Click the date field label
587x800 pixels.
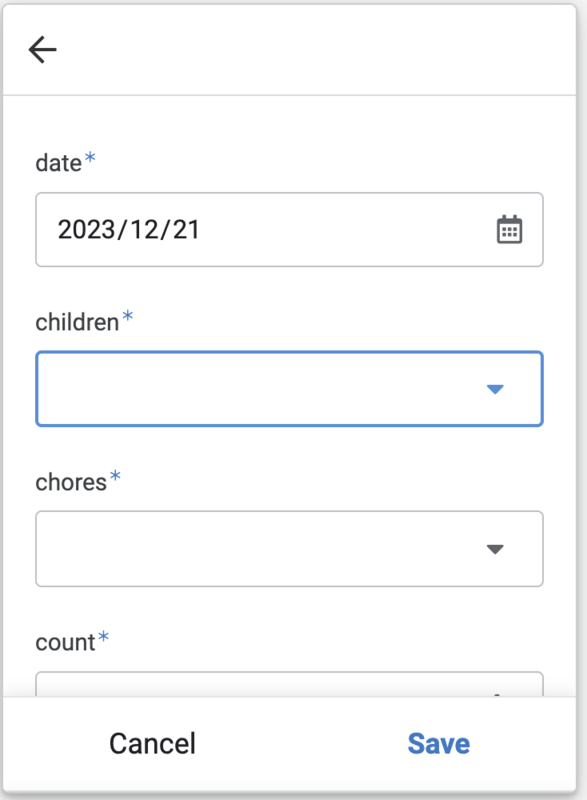(x=59, y=163)
